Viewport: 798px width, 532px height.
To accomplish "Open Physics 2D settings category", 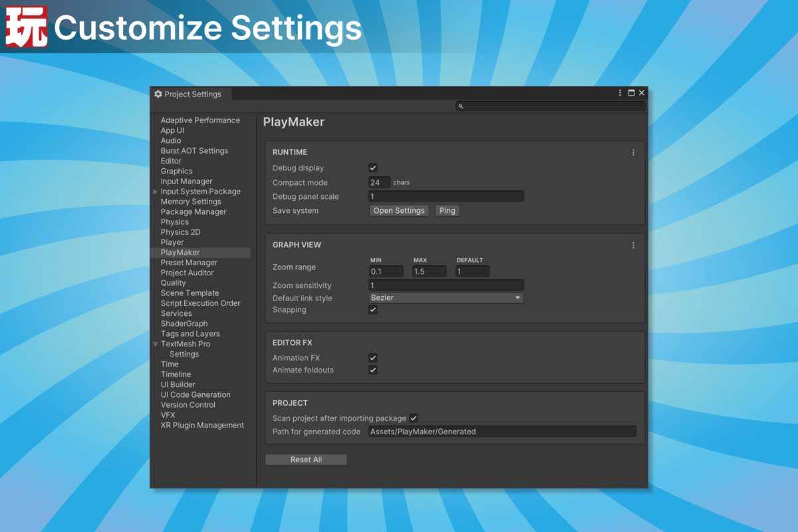I will click(180, 232).
